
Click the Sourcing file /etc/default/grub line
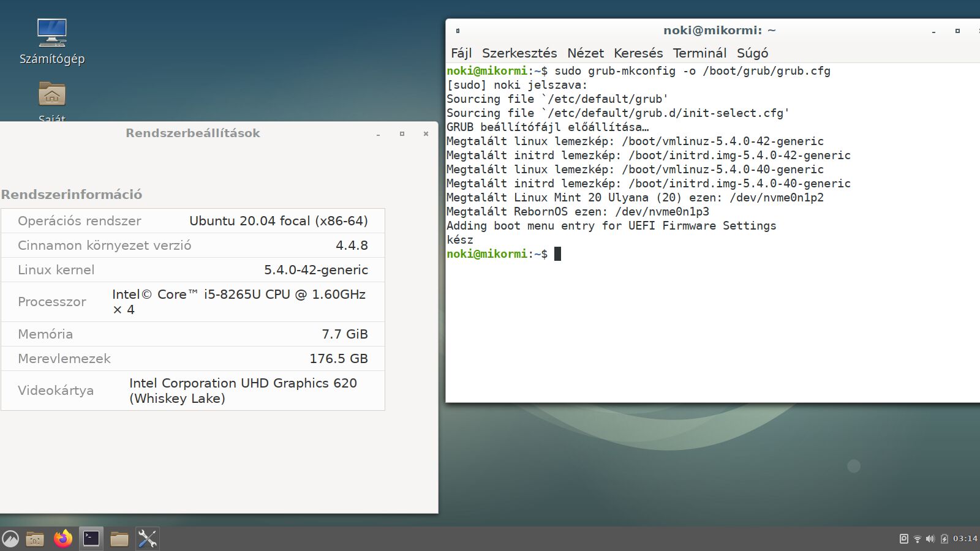[557, 99]
